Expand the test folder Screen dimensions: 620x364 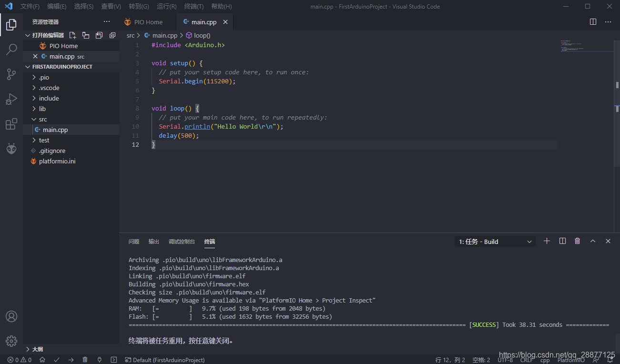pyautogui.click(x=34, y=140)
